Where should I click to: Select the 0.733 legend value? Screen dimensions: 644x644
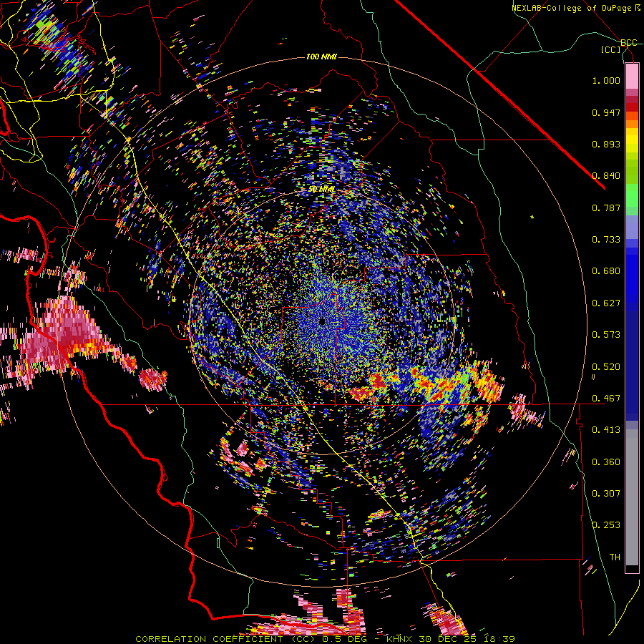[x=606, y=240]
